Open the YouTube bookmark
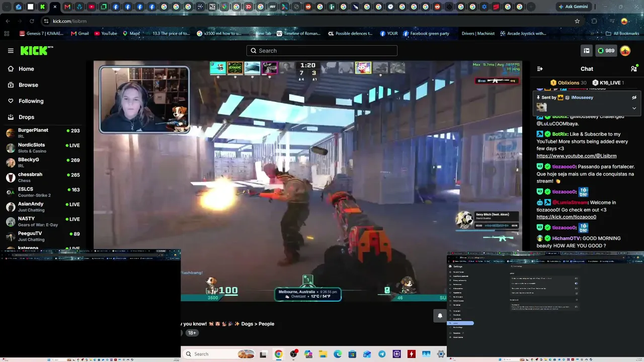This screenshot has height=362, width=644. [106, 34]
